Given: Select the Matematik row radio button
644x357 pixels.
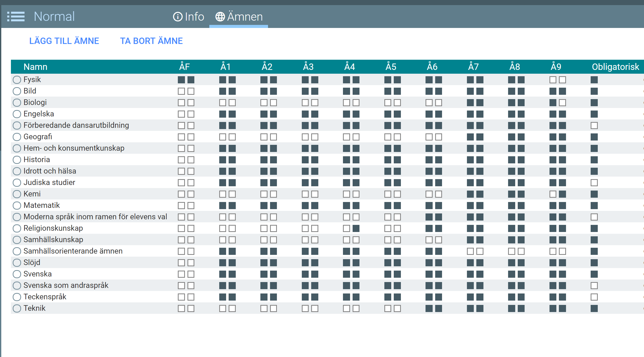Looking at the screenshot, I should click(x=17, y=206).
